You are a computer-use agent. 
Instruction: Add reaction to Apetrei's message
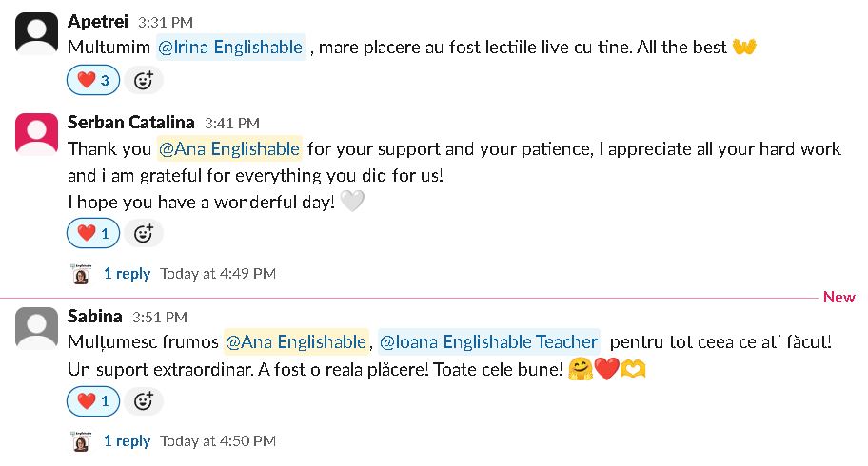coord(143,81)
